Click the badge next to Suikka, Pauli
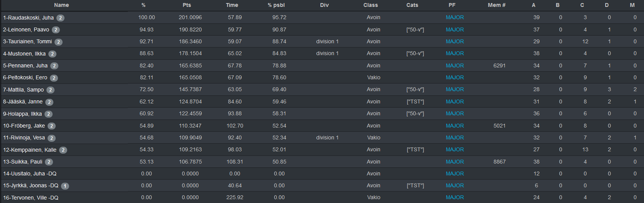The height and width of the screenshot is (203, 644). coord(49,162)
